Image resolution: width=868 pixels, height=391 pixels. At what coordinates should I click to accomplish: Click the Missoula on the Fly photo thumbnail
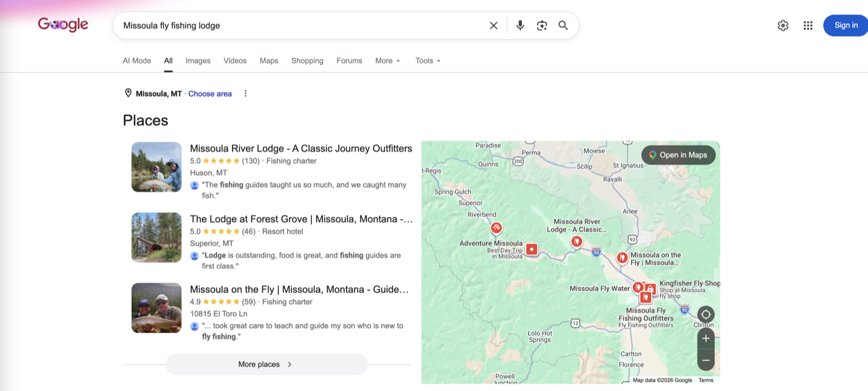156,308
